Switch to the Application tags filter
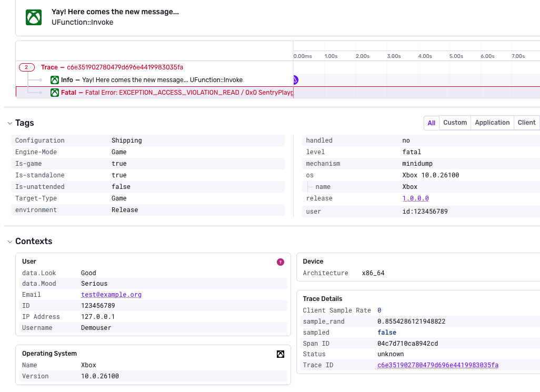Screen dimensions: 540x392 coord(492,123)
